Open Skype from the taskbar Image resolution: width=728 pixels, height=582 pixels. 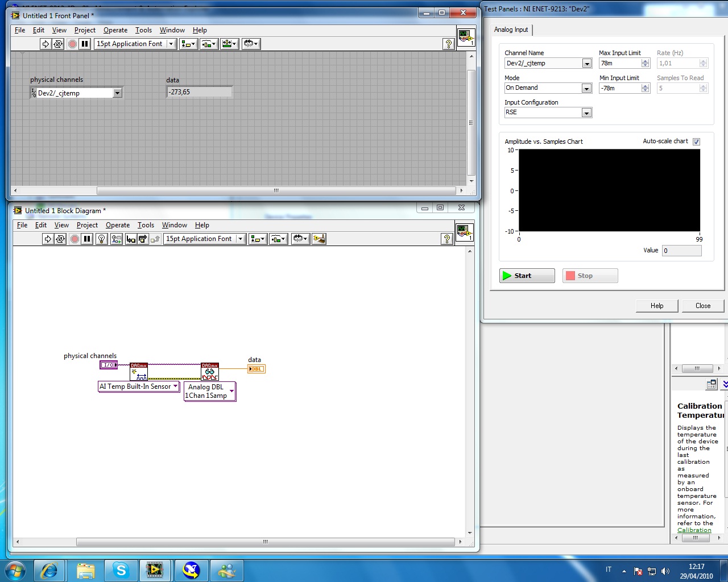tap(121, 570)
